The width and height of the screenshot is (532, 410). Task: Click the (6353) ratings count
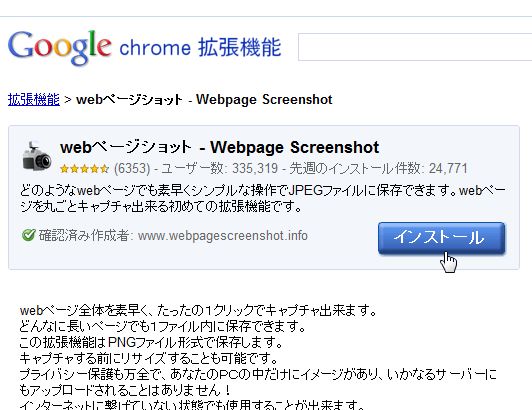pos(132,168)
